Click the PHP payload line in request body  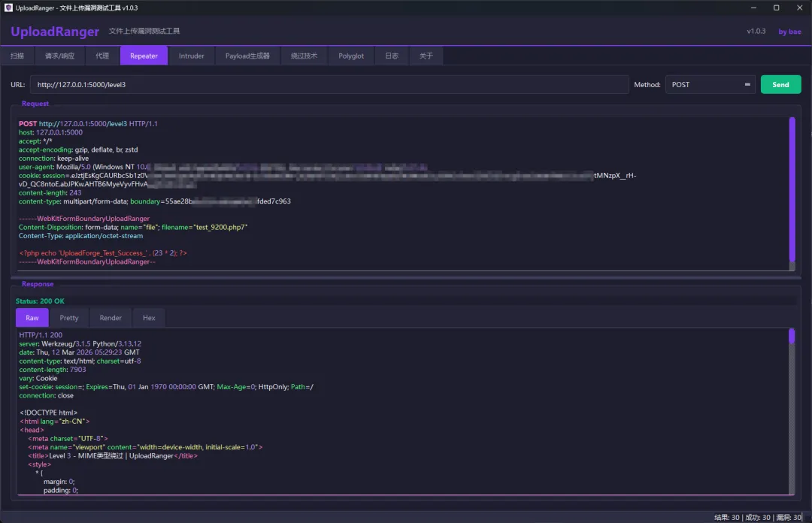103,253
